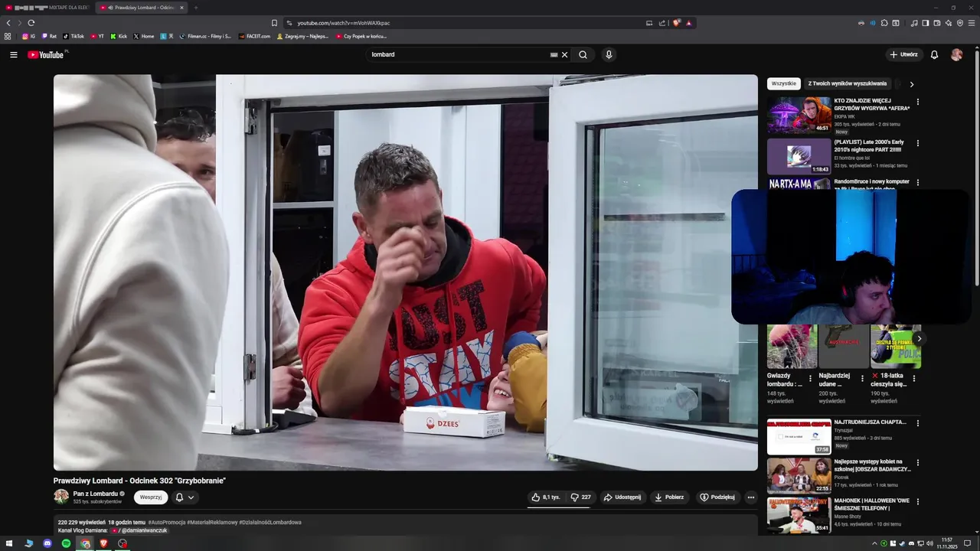Image resolution: width=980 pixels, height=551 pixels.
Task: Advance the Shorts shelf with next arrow
Action: point(919,338)
